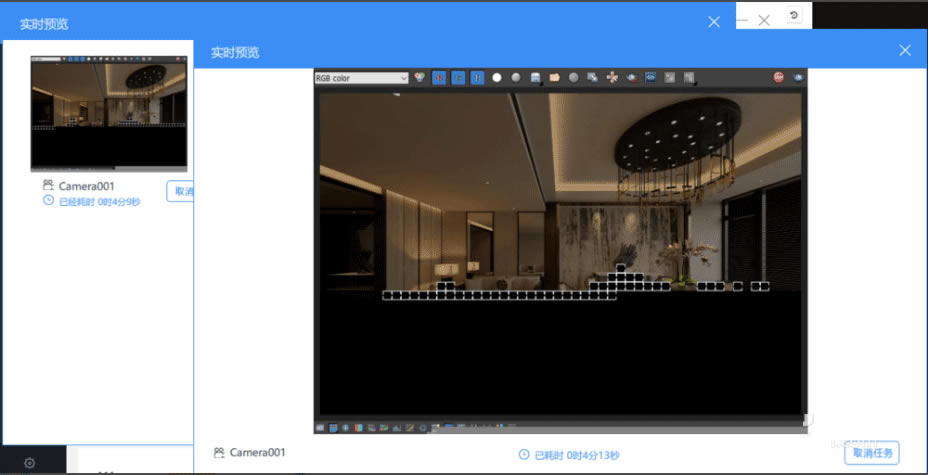Click the gray monochrome circle icon

pos(516,77)
